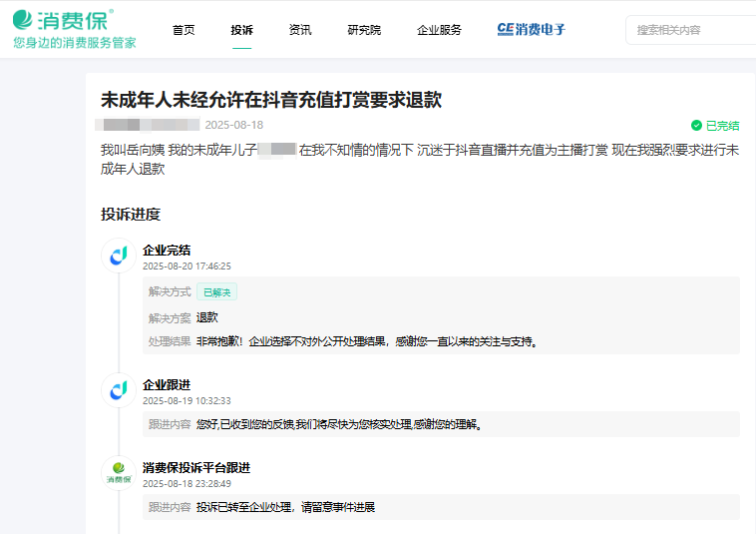The image size is (756, 534).
Task: Click the timestamp 2025-08-18 23:28:49
Action: point(187,484)
